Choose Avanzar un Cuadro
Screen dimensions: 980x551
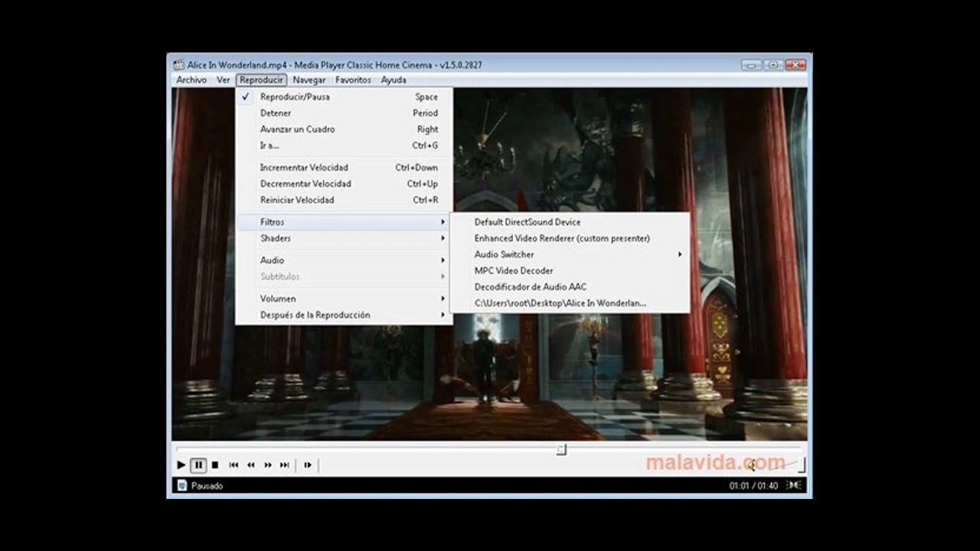(344, 129)
